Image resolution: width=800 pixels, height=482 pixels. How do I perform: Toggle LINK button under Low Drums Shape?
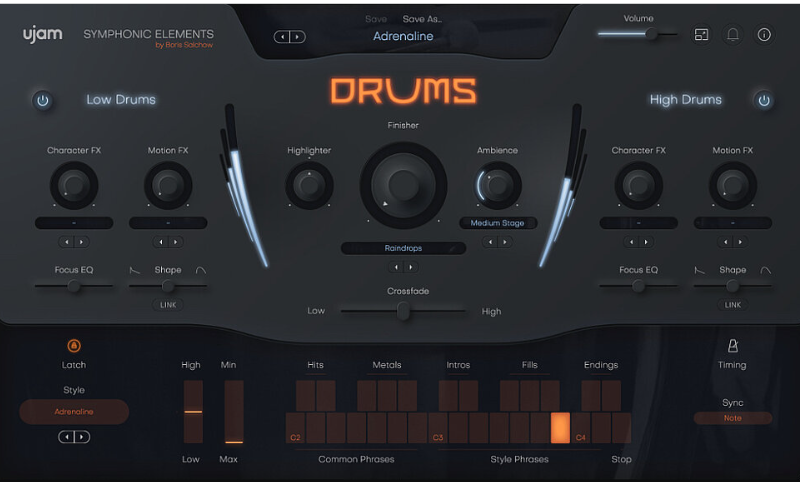pos(168,305)
